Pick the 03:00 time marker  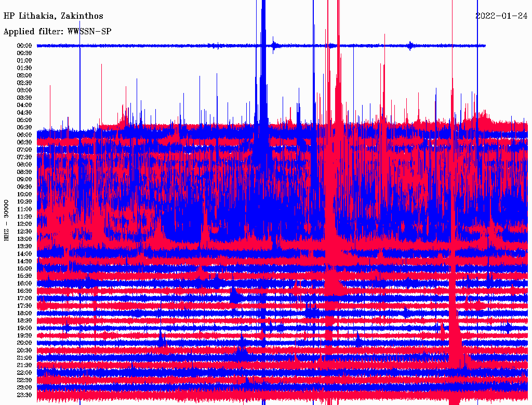coord(24,90)
